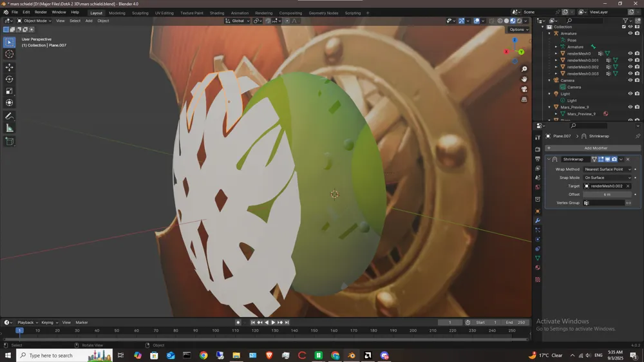The height and width of the screenshot is (362, 644).
Task: Open the World properties tab
Action: click(538, 187)
